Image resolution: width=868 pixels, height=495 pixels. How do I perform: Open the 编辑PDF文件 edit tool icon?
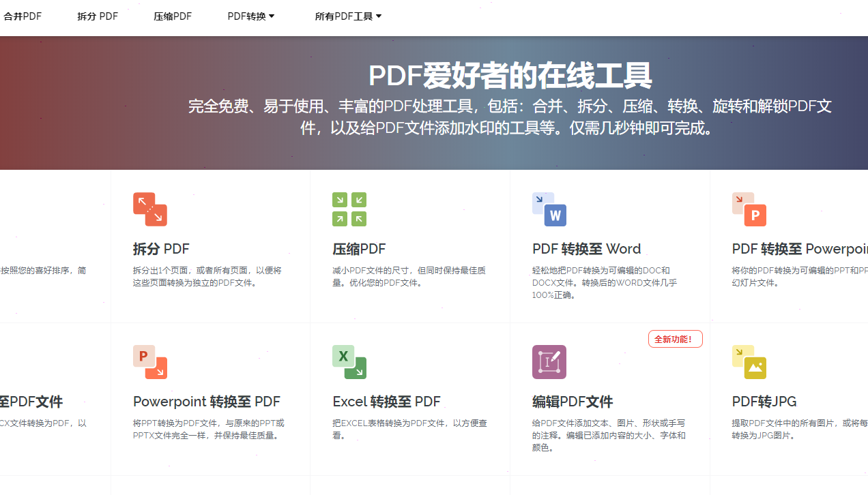pyautogui.click(x=549, y=362)
